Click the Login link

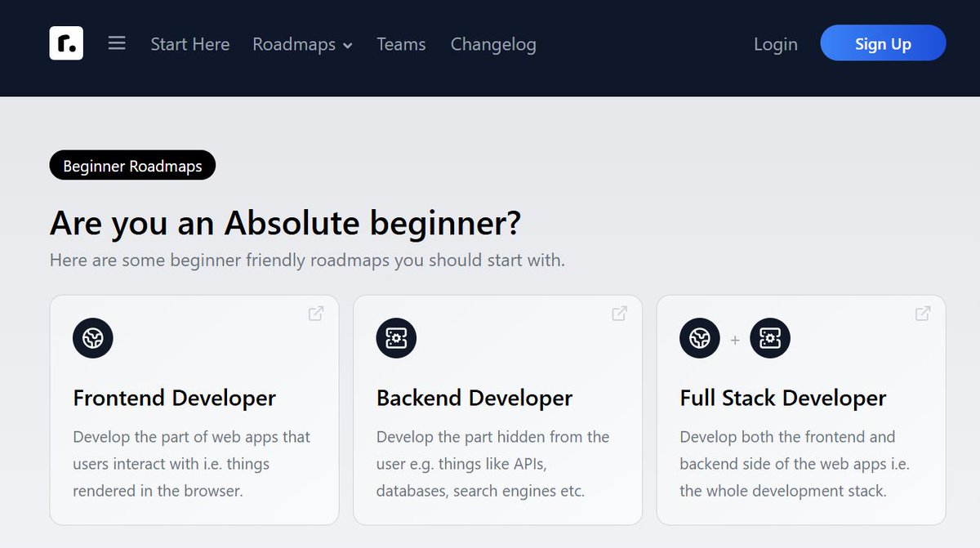point(774,44)
